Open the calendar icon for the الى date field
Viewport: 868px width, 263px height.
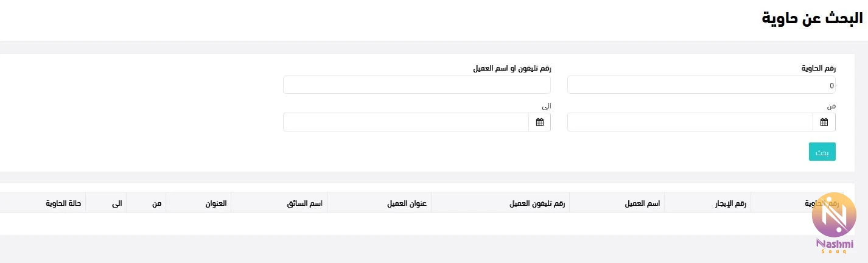[x=539, y=122]
